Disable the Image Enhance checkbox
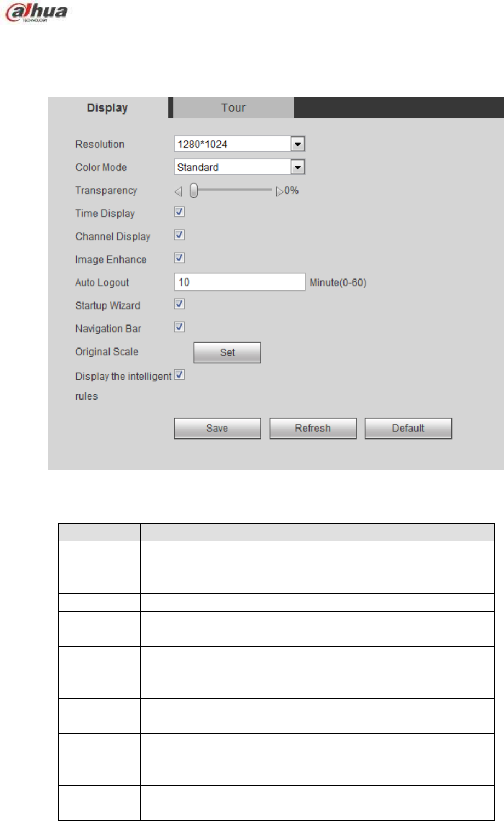Viewport: 504px width, 821px height. point(179,258)
